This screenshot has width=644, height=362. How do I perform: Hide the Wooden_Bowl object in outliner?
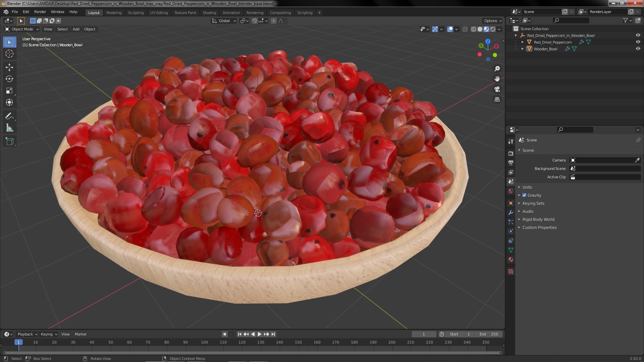point(638,49)
